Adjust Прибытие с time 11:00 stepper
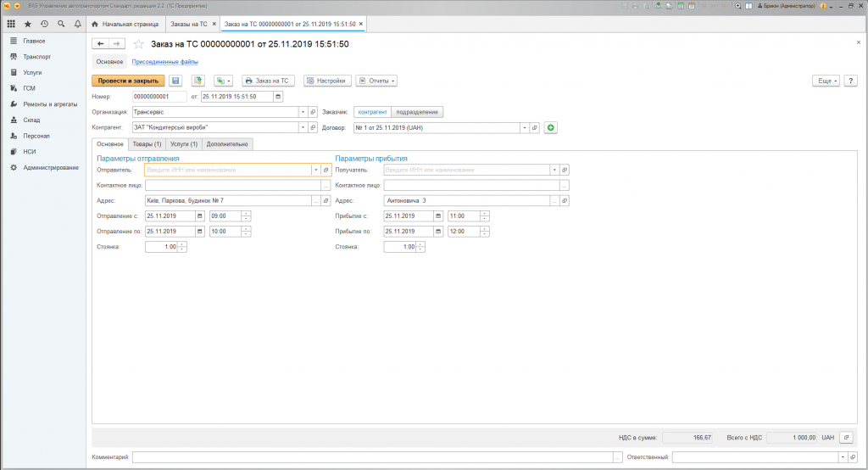This screenshot has height=470, width=868. 484,216
